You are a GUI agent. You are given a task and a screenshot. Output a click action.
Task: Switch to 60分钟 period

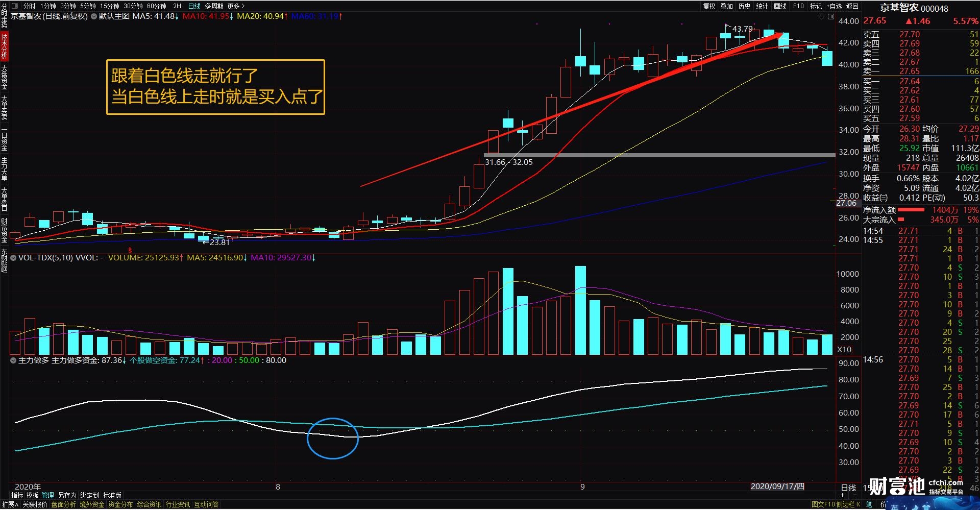click(x=157, y=6)
